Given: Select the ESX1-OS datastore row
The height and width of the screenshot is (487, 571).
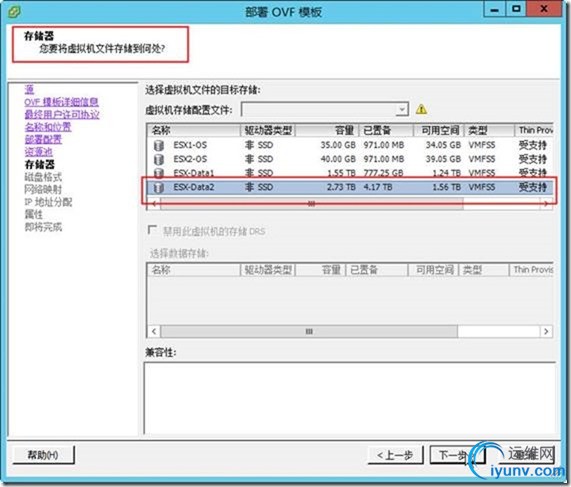Looking at the screenshot, I should pos(350,145).
